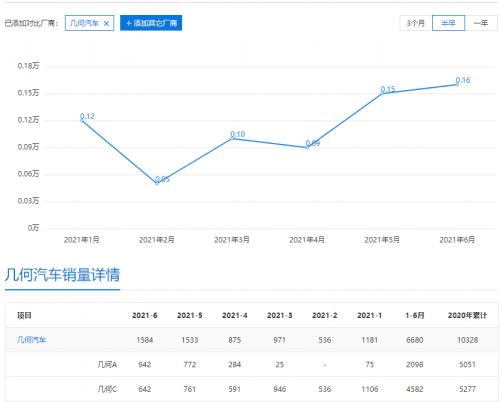The image size is (500, 402).
Task: Click the 1584 cell in the 几何汽车 row
Action: point(145,340)
